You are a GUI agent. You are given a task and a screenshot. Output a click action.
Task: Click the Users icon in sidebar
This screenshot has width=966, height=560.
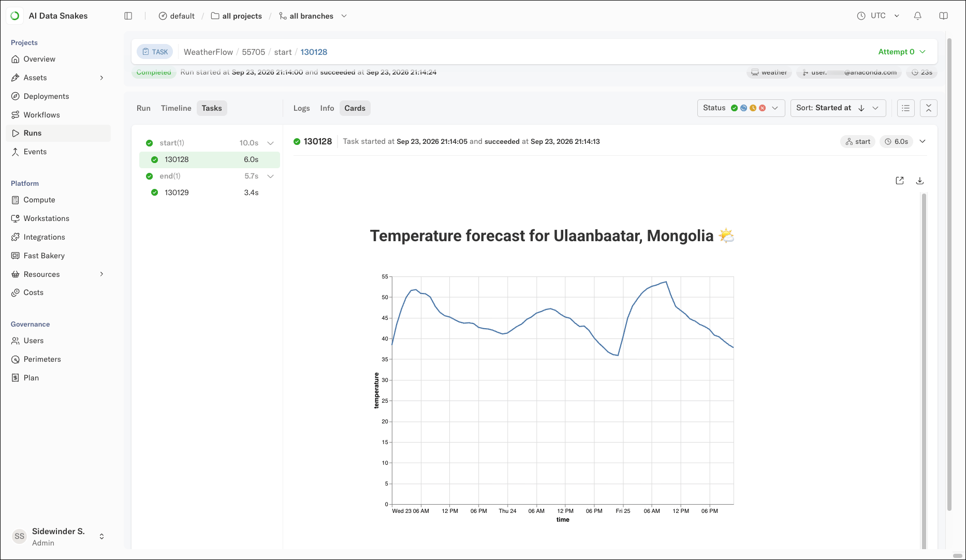click(16, 341)
